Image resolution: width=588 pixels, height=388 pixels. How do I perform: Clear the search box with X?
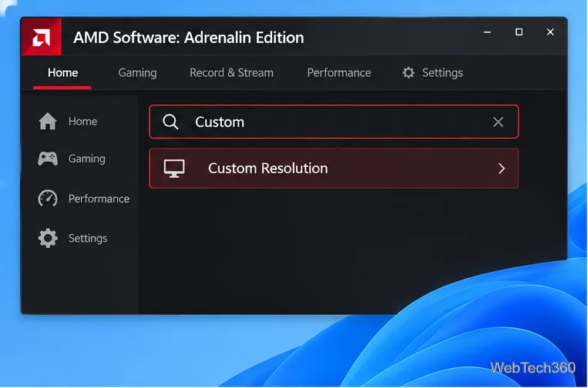[498, 122]
